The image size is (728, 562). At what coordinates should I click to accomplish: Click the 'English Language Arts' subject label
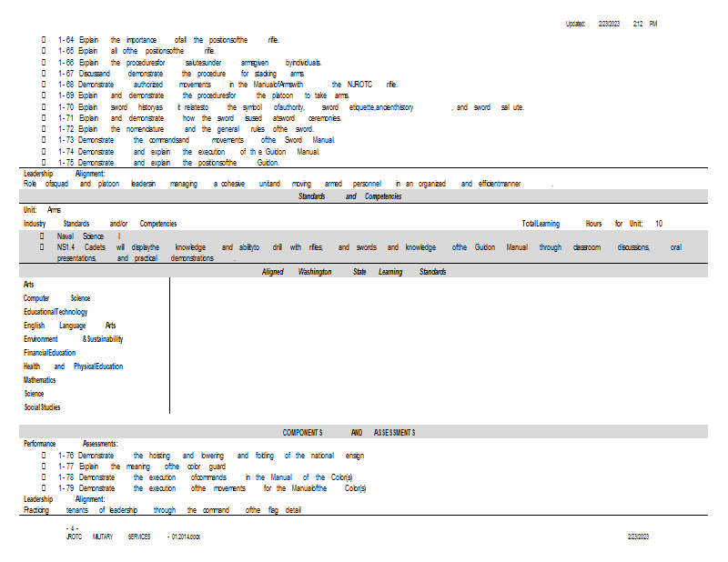[70, 326]
